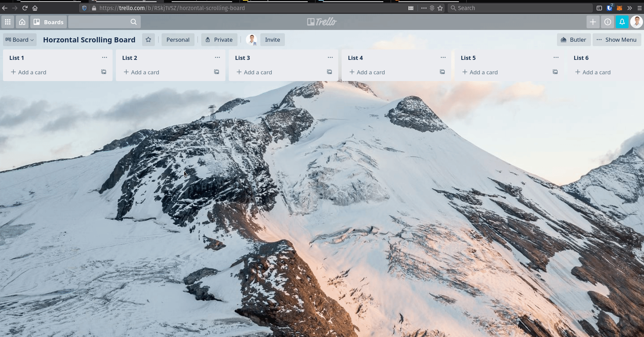Open the List 3 actions menu
This screenshot has height=337, width=644.
point(330,58)
